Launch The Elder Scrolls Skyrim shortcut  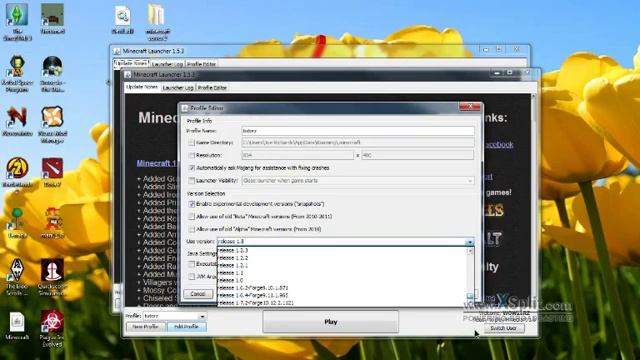[x=17, y=277]
